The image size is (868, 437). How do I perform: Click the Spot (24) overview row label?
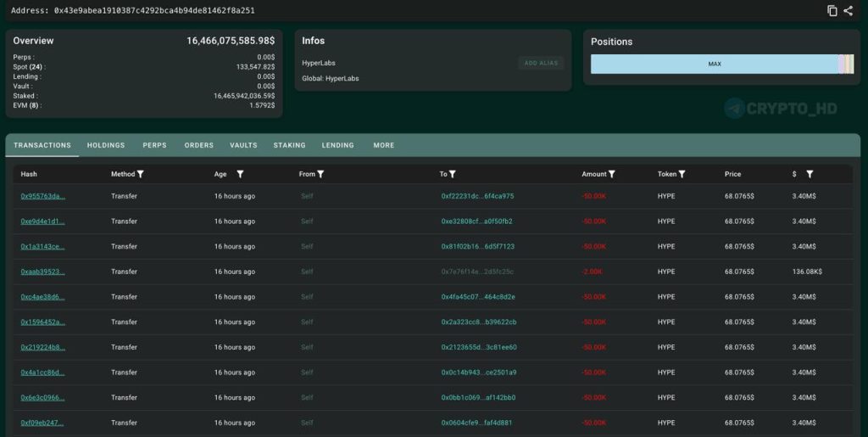(28, 67)
